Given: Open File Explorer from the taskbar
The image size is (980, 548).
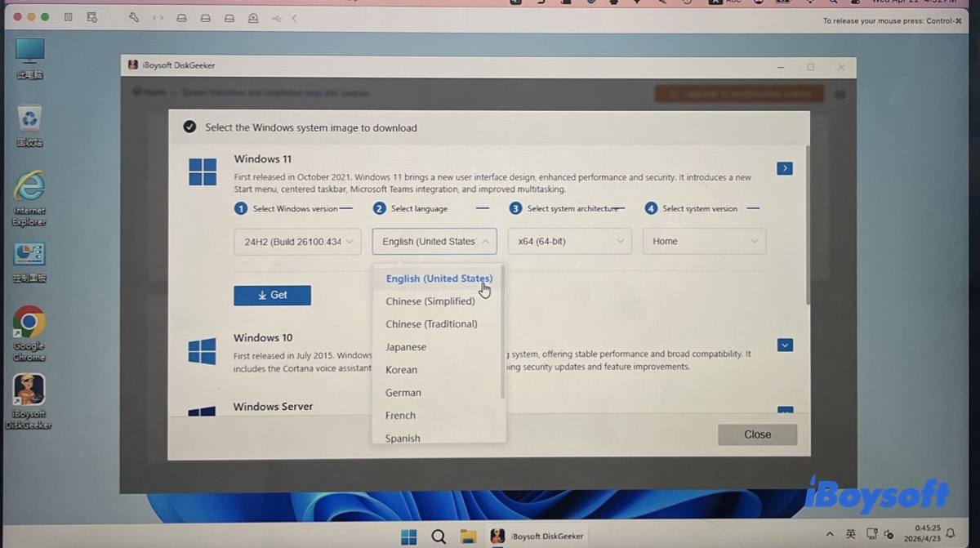Looking at the screenshot, I should pos(468,537).
